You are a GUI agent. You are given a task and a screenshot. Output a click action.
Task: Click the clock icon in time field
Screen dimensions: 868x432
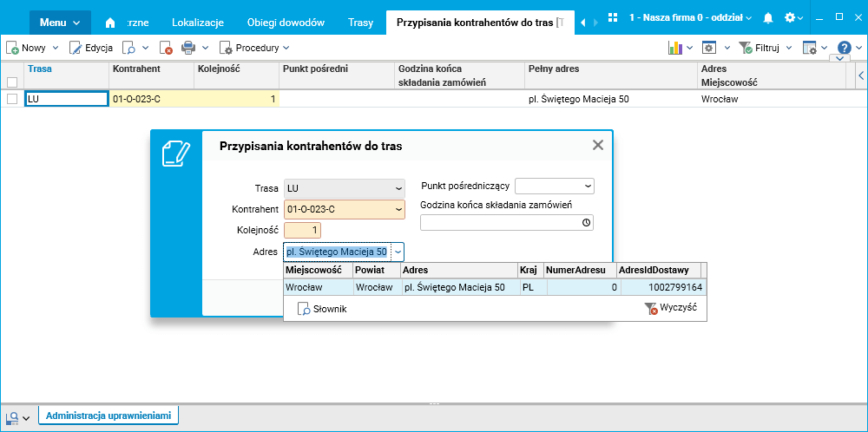pos(586,222)
